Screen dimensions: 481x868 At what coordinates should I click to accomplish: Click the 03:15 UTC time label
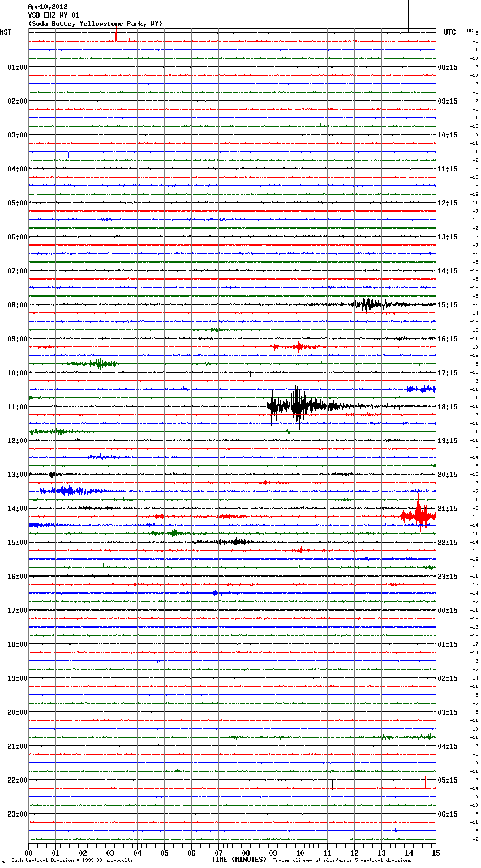point(448,712)
